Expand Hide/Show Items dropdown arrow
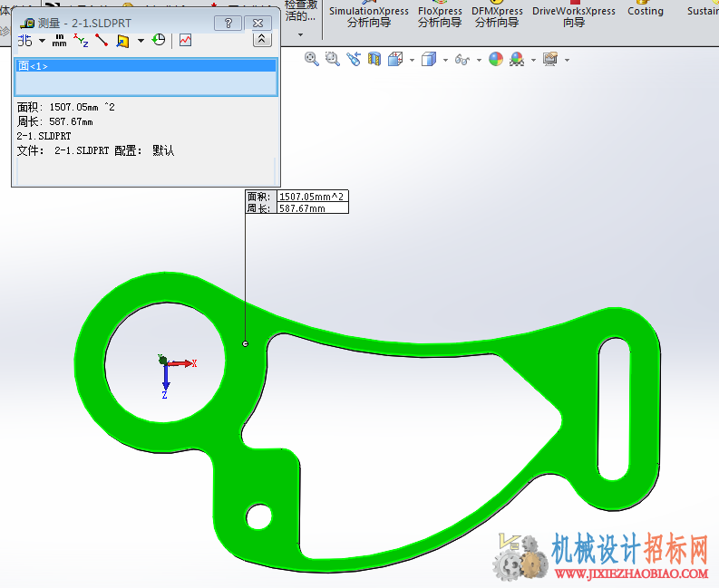This screenshot has width=719, height=588. (479, 60)
